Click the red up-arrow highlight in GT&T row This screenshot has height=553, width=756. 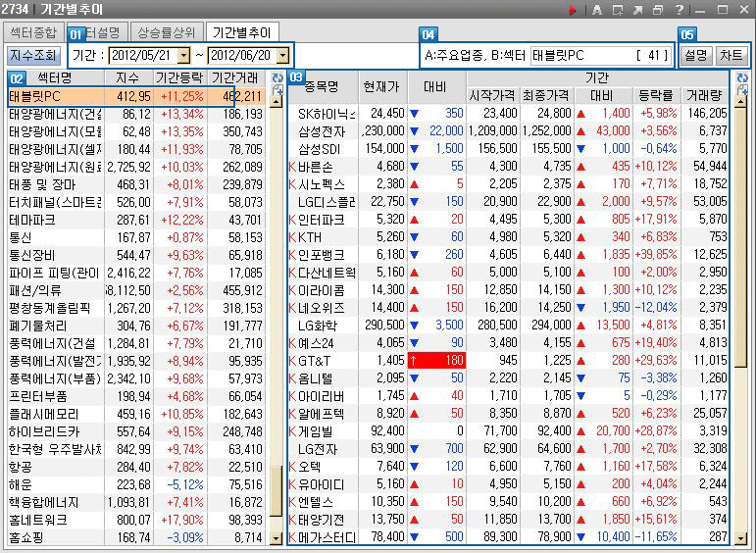point(436,361)
